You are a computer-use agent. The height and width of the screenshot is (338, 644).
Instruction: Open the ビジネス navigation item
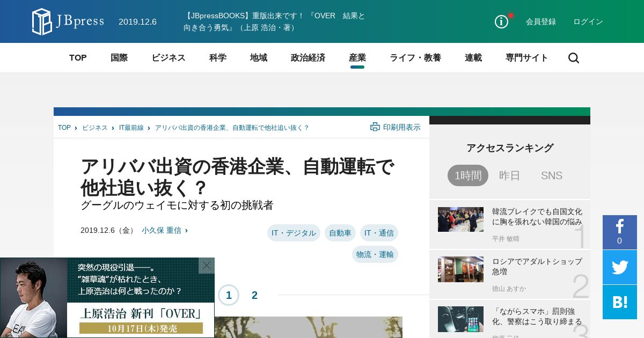[x=169, y=58]
